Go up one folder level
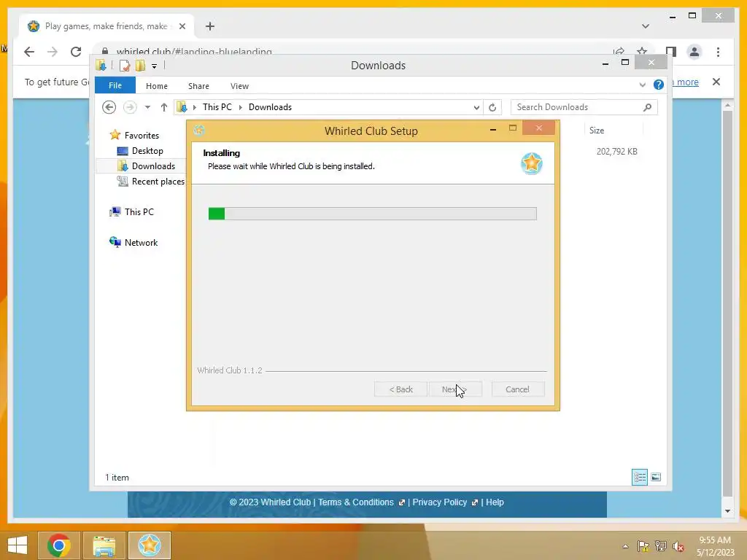This screenshot has width=747, height=560. click(x=164, y=107)
